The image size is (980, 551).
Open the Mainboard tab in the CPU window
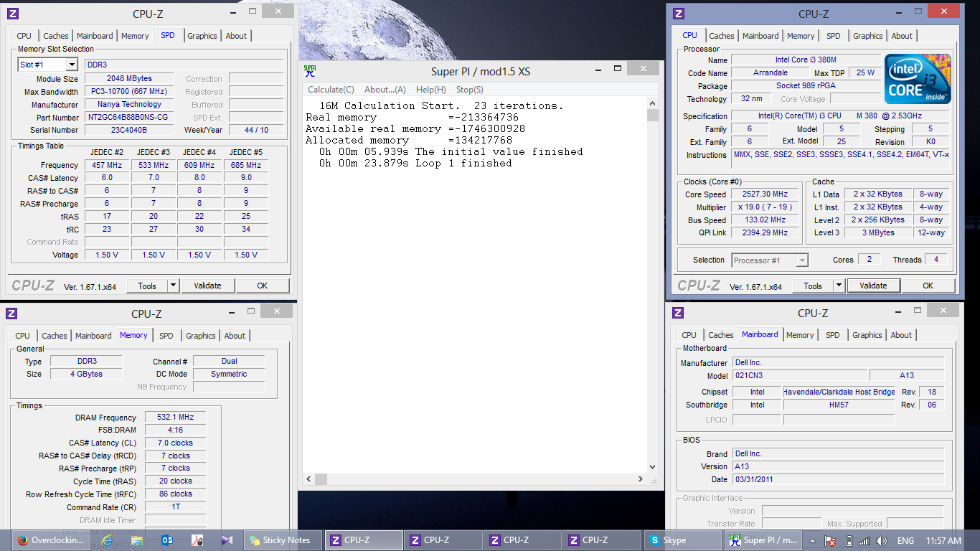point(761,36)
